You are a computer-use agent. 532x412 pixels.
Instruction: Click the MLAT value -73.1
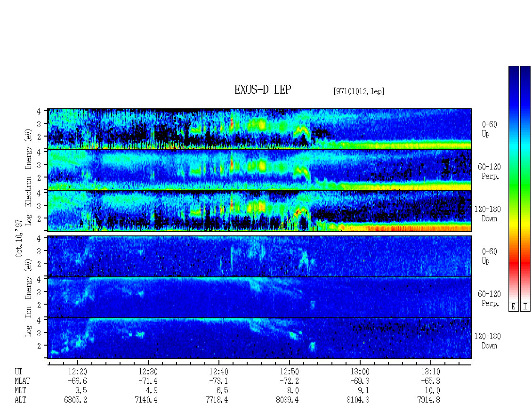[x=218, y=381]
